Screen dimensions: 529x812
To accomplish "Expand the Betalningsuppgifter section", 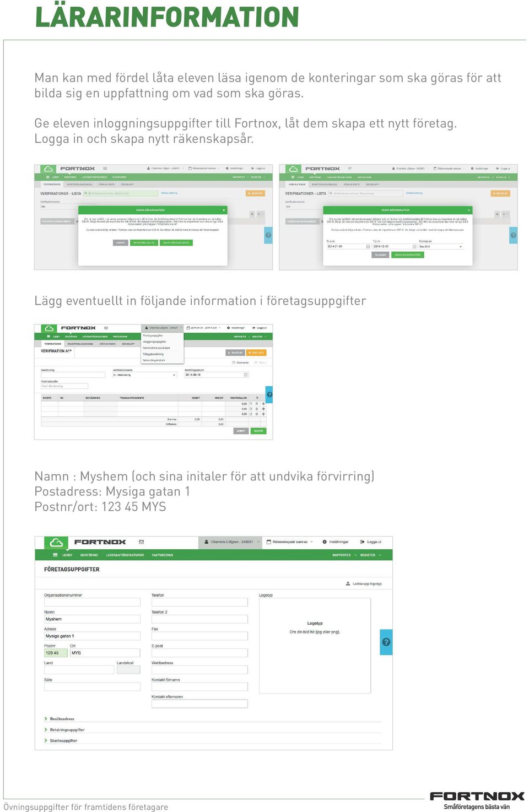I will pyautogui.click(x=64, y=730).
